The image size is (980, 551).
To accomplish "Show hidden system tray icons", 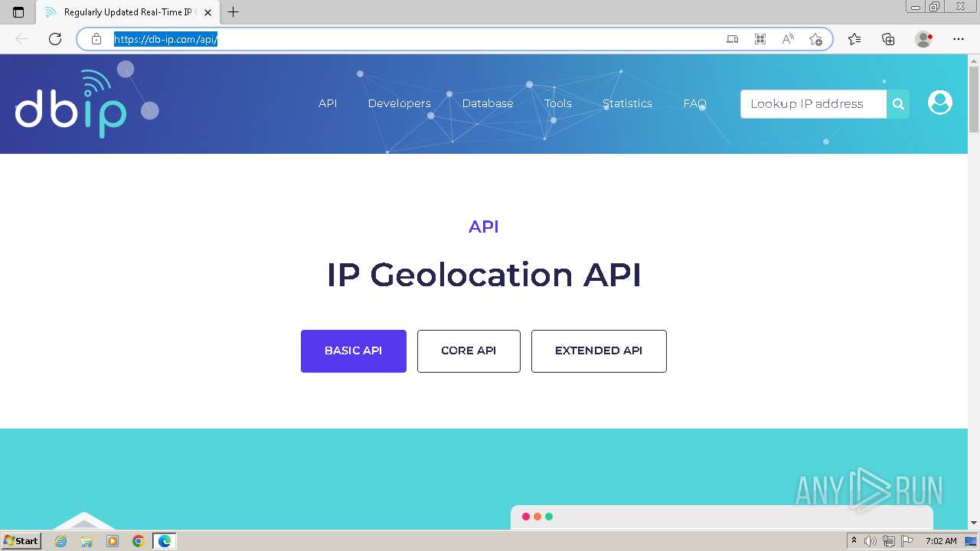I will pos(854,541).
